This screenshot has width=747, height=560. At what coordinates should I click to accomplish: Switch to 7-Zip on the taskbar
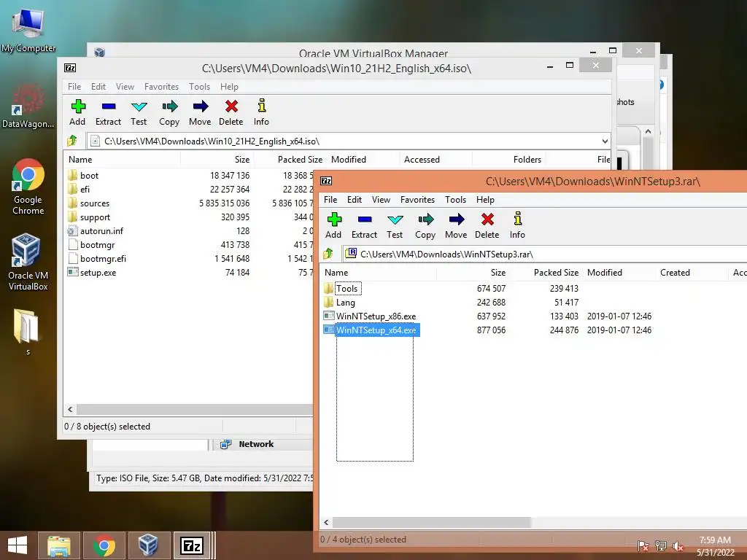click(x=193, y=545)
